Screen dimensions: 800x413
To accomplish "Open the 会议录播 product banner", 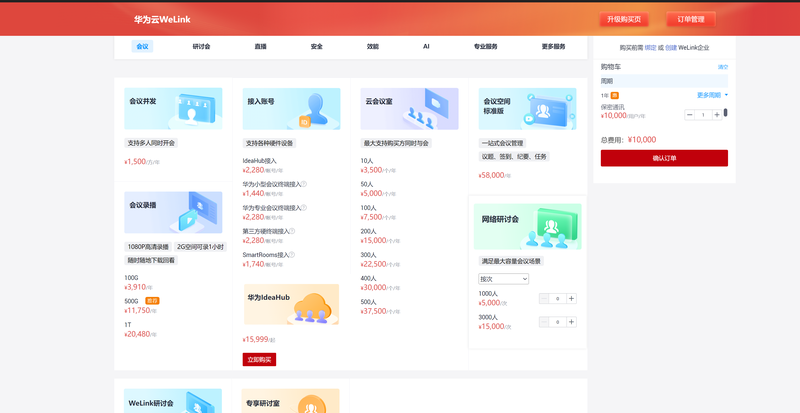I will pyautogui.click(x=173, y=212).
